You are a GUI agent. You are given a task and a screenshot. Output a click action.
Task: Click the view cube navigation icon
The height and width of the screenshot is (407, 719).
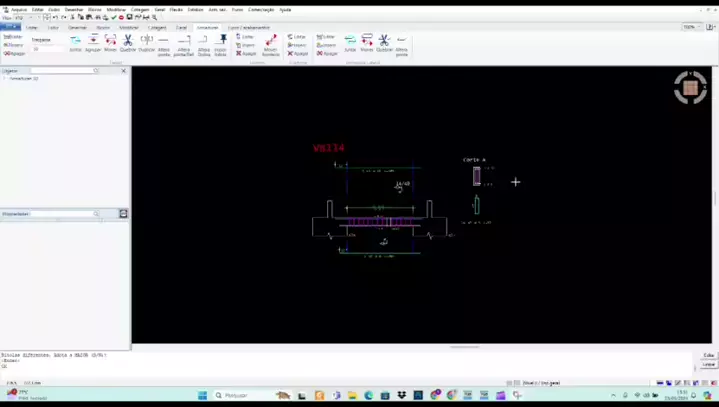coord(690,88)
